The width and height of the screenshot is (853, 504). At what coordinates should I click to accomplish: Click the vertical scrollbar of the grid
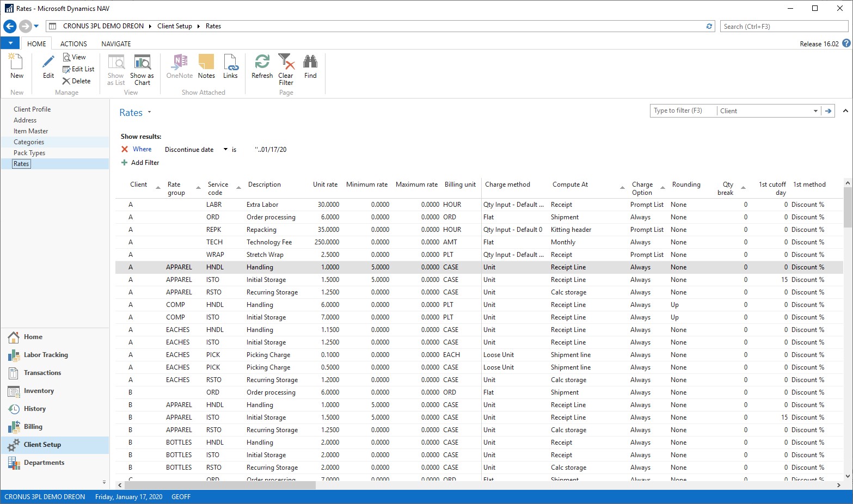point(848,207)
